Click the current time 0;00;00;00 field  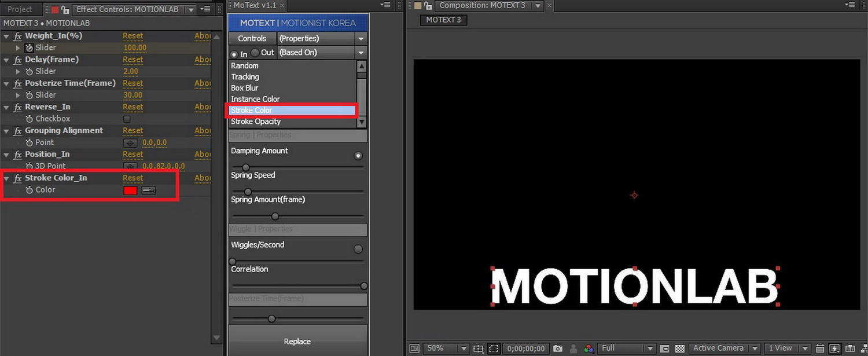point(525,348)
